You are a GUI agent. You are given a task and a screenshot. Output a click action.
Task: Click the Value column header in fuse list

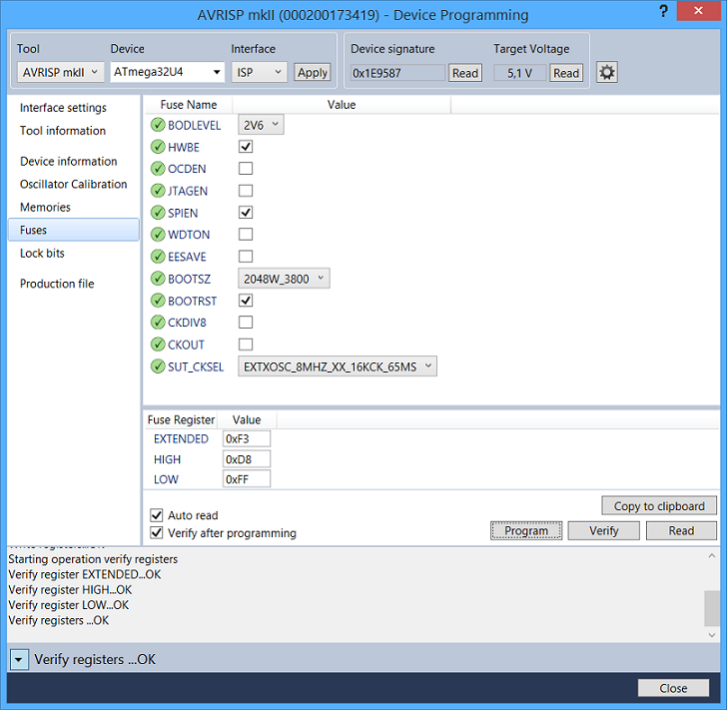342,105
